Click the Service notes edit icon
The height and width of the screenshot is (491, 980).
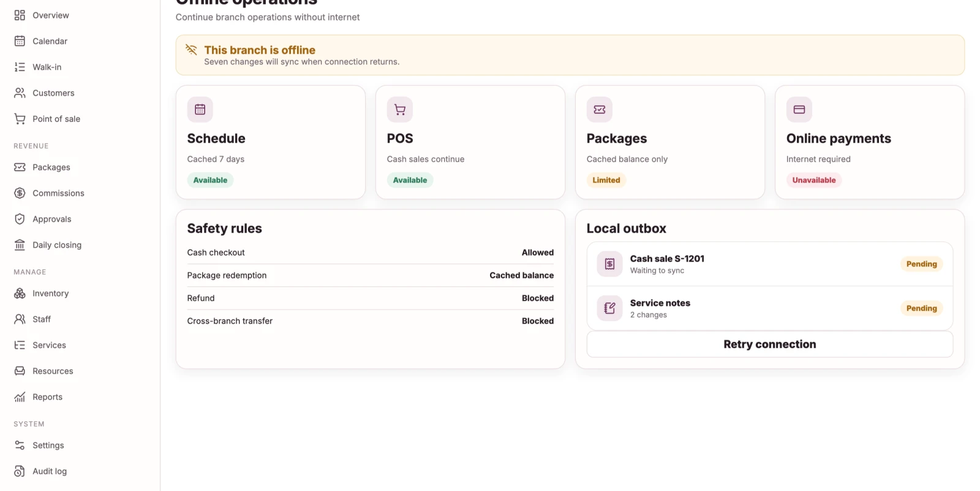(609, 308)
